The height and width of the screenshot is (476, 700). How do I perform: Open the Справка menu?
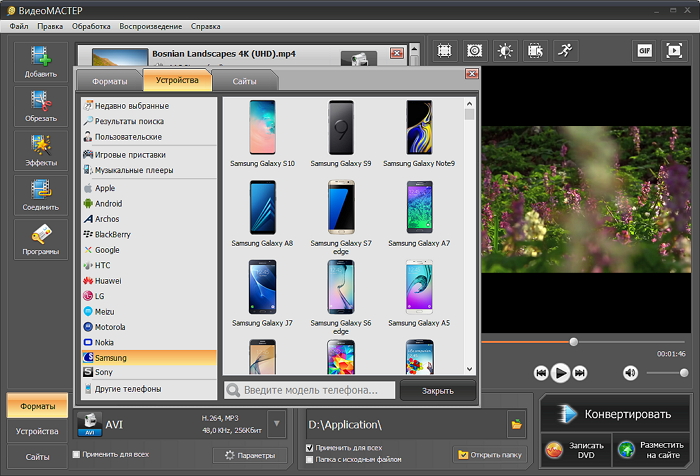click(x=205, y=26)
